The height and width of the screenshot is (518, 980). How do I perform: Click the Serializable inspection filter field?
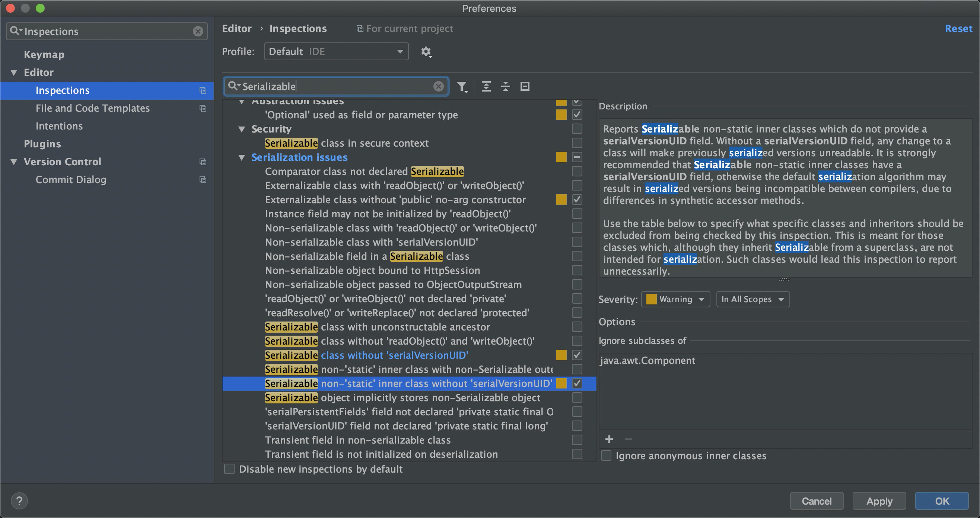pos(337,86)
